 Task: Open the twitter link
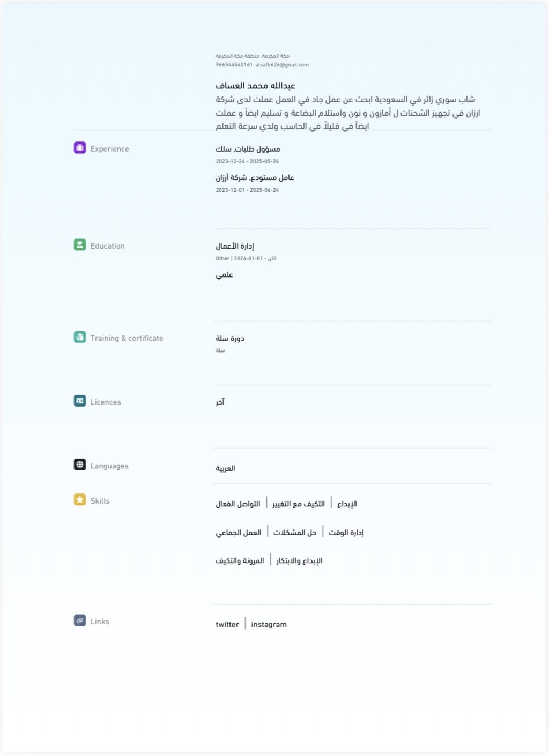coord(227,624)
